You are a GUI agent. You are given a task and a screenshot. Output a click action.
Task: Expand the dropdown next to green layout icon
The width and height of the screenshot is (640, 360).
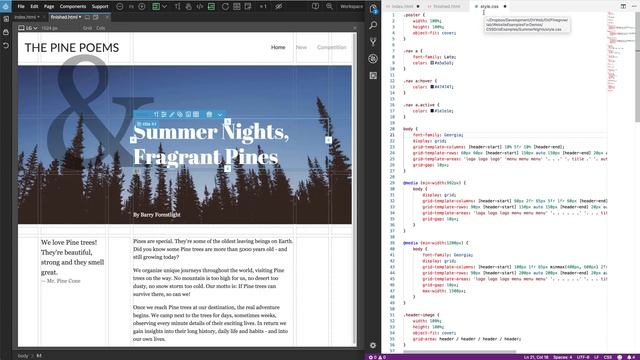(x=164, y=7)
